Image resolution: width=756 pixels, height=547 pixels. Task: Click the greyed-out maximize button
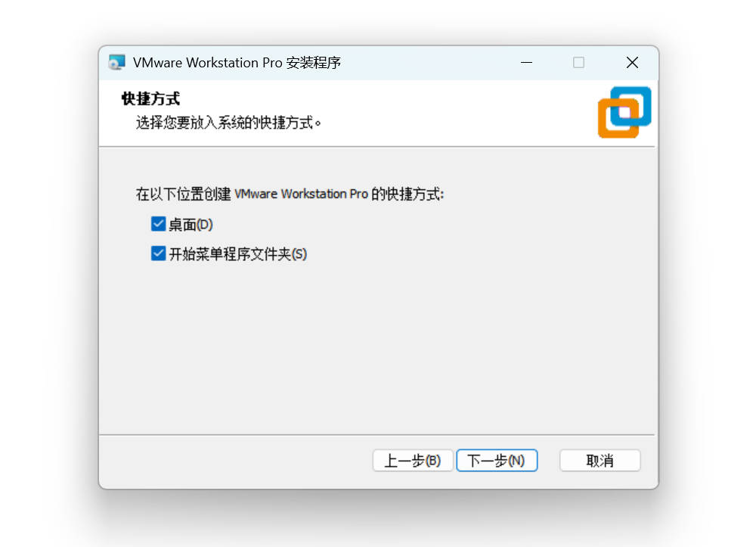coord(578,63)
